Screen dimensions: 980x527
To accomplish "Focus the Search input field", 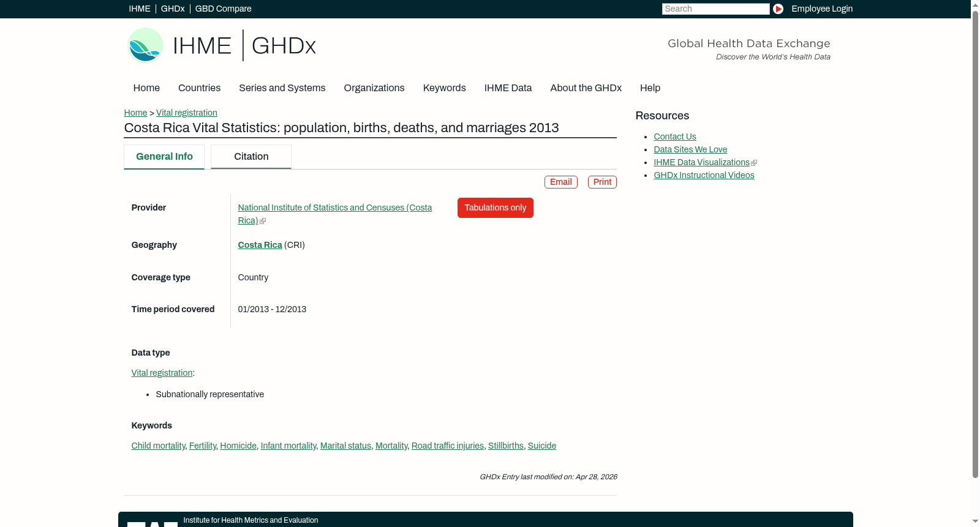I will point(715,9).
